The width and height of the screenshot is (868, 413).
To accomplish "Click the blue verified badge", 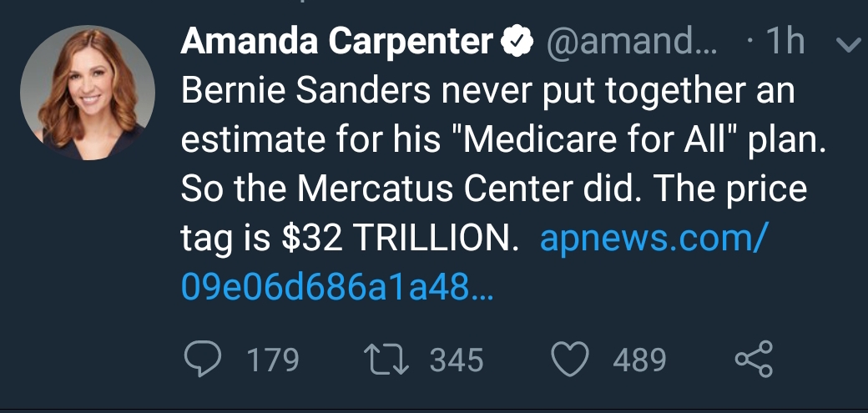I will [517, 41].
